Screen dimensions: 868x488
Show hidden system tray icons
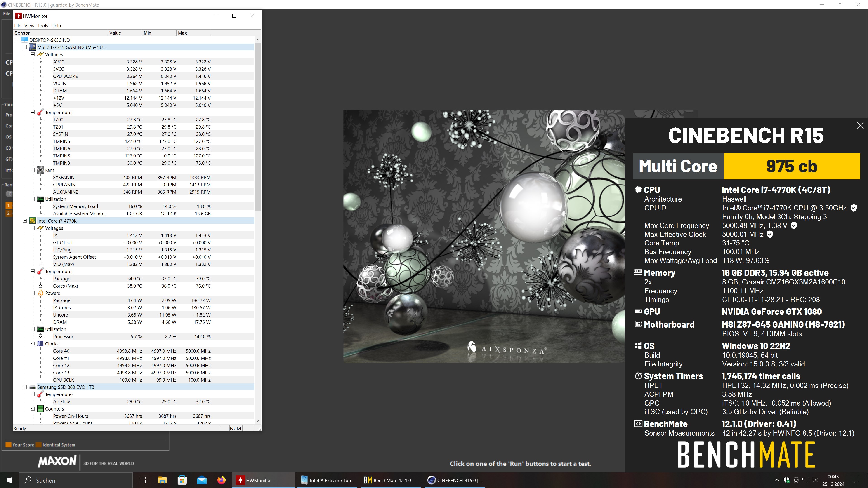[x=777, y=480]
